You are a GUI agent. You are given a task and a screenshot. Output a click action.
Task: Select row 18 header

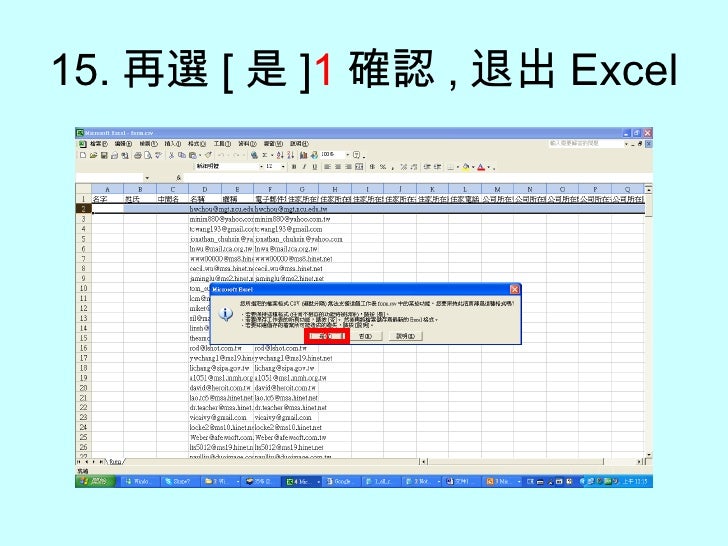(x=84, y=368)
